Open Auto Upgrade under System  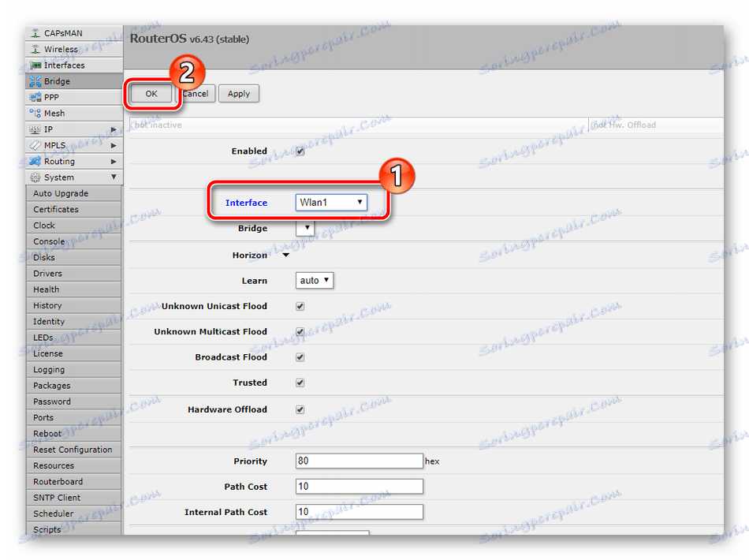(x=73, y=193)
